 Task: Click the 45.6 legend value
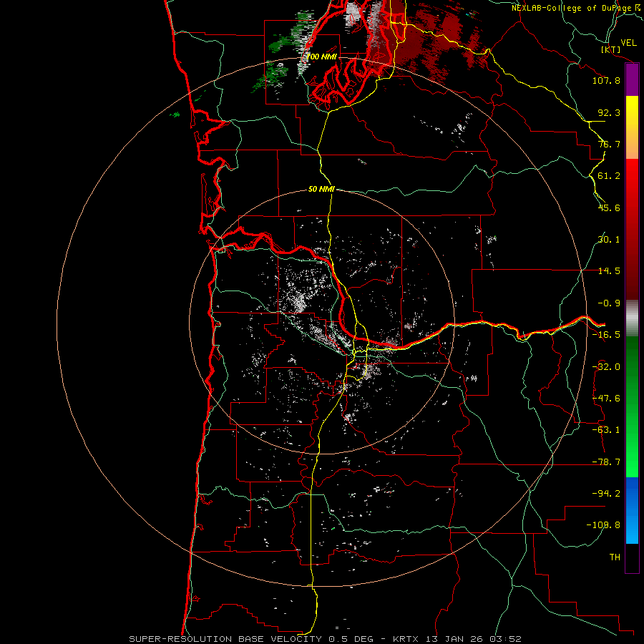tap(609, 208)
